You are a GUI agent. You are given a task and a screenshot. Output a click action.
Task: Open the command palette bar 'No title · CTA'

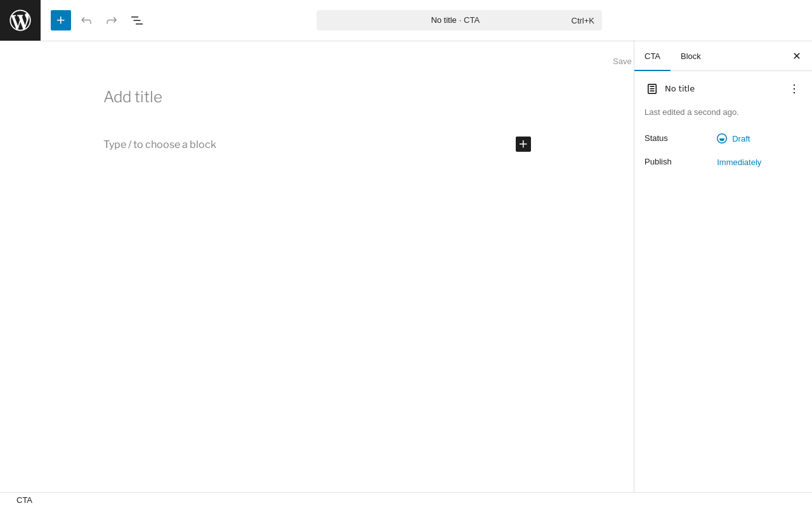pyautogui.click(x=459, y=20)
